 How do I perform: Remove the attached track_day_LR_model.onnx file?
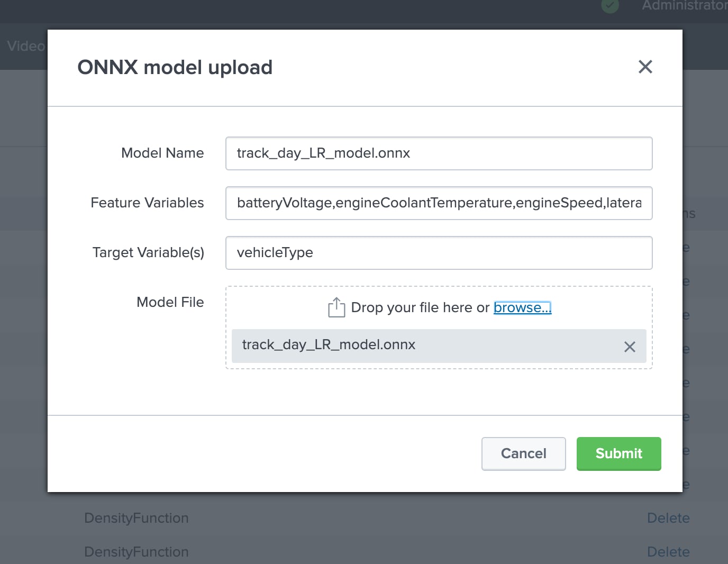[630, 347]
